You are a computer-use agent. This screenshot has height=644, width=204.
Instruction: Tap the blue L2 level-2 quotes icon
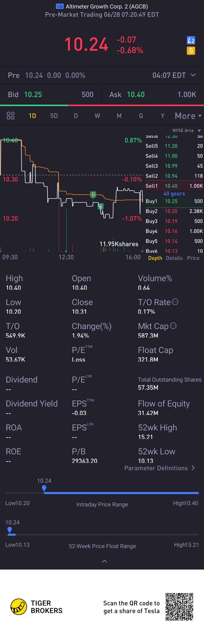click(x=191, y=40)
